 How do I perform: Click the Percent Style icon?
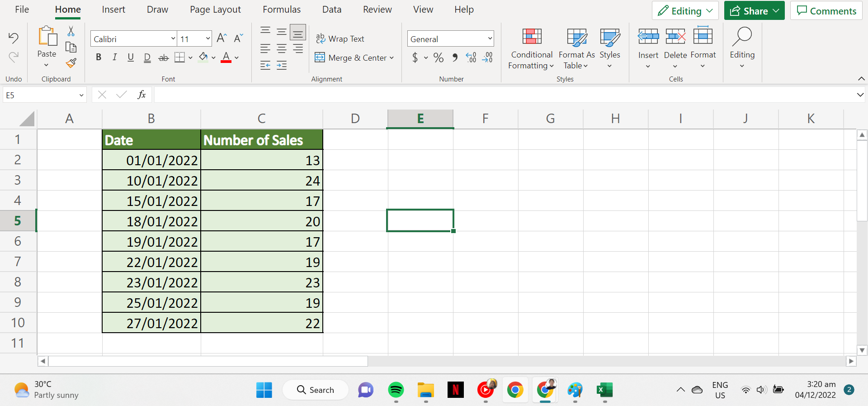(x=438, y=57)
